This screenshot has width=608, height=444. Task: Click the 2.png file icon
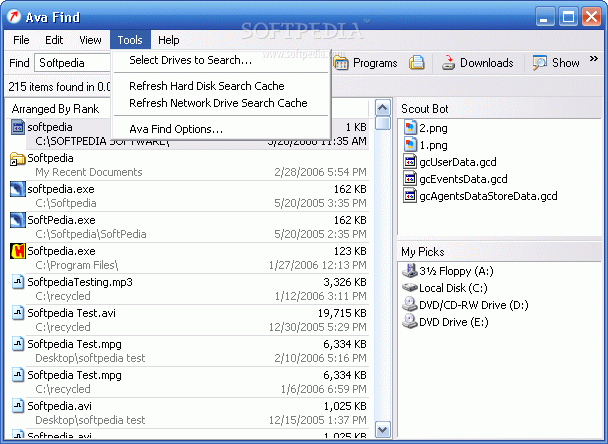click(x=410, y=128)
